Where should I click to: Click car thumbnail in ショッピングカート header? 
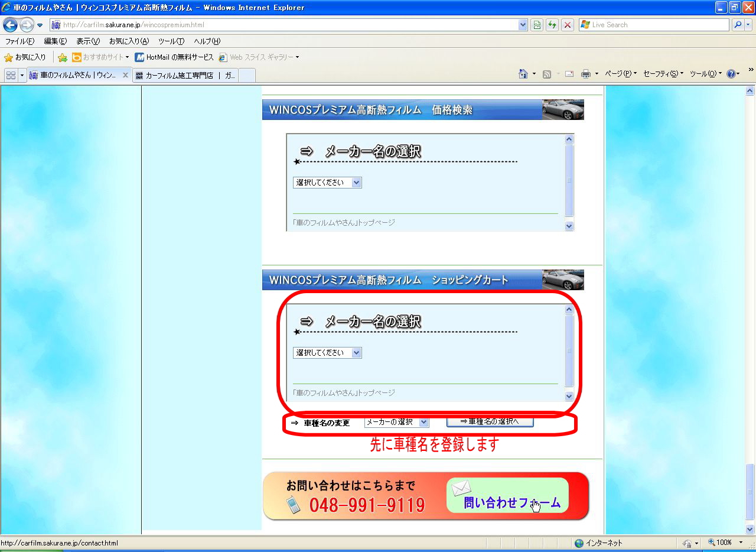point(563,280)
